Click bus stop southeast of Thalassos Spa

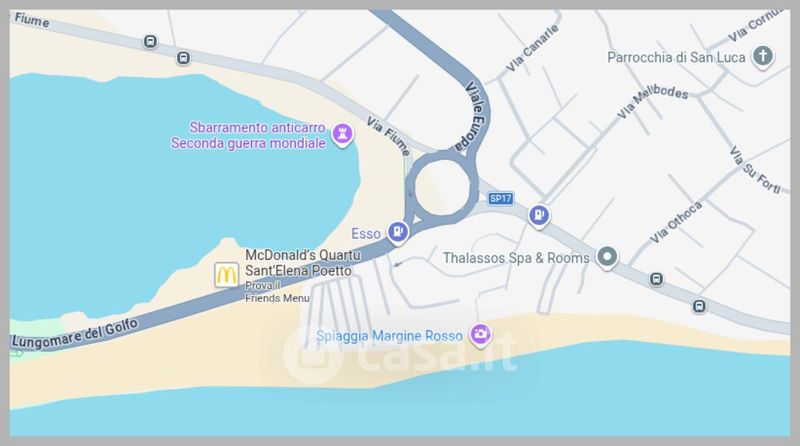click(656, 279)
